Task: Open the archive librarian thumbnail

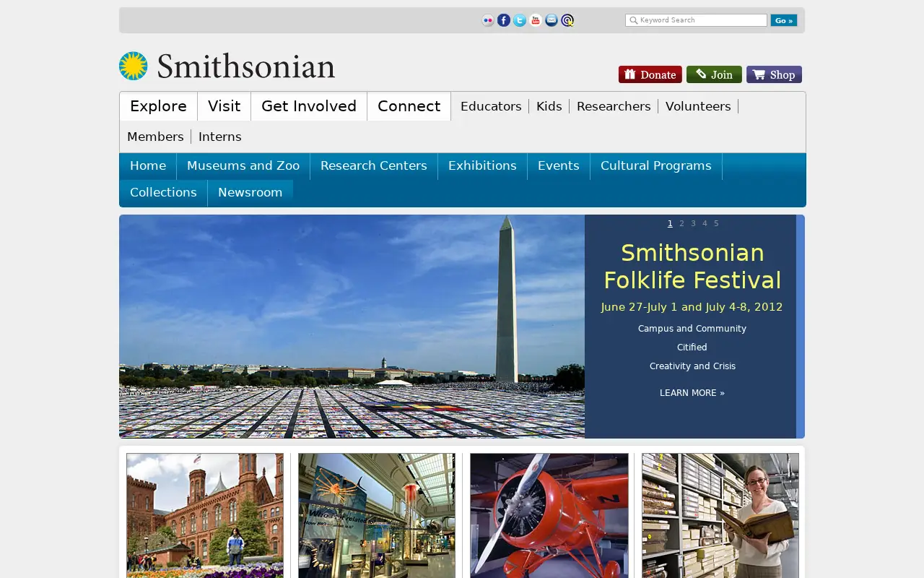Action: (720, 516)
